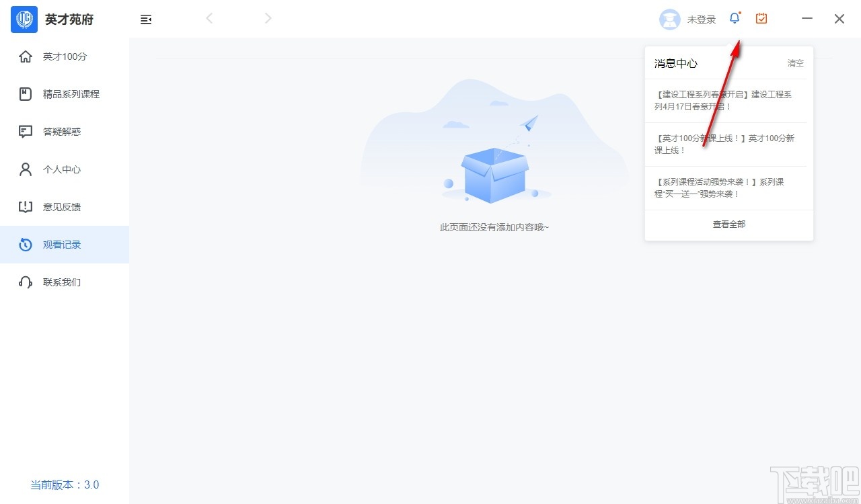This screenshot has width=861, height=504.
Task: Open the 意见反馈 feedback icon
Action: 26,207
